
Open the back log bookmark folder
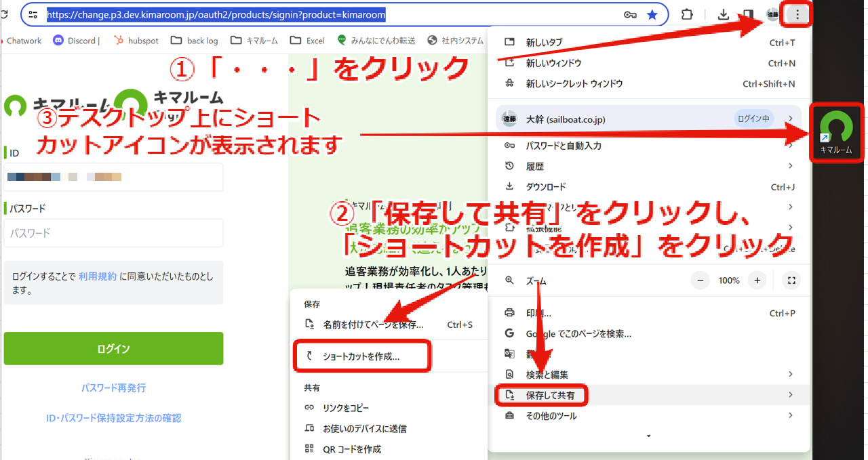point(194,41)
